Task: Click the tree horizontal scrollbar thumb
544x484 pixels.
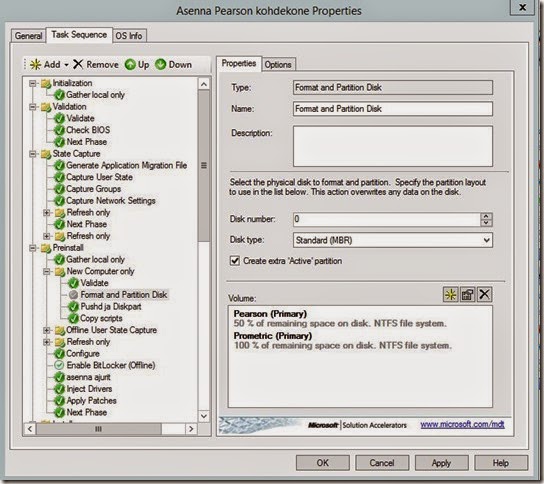Action: (x=99, y=429)
